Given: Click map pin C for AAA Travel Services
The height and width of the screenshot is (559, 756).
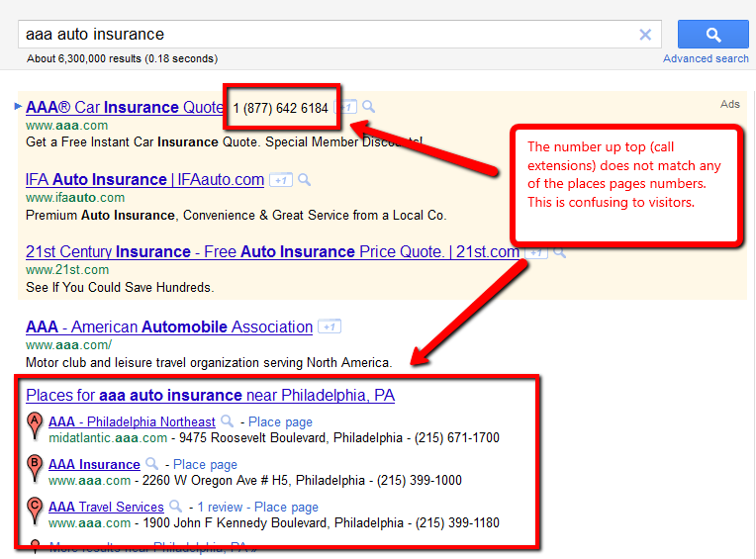Looking at the screenshot, I should (x=36, y=511).
